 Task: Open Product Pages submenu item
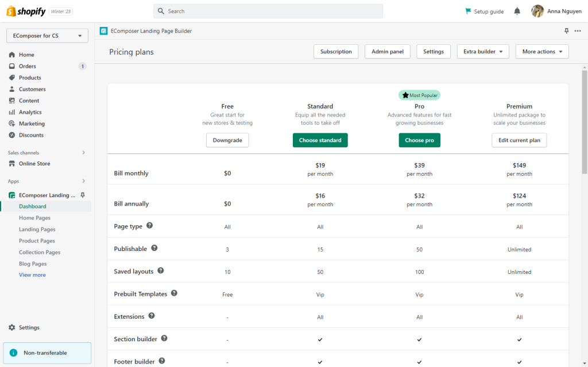pos(37,241)
